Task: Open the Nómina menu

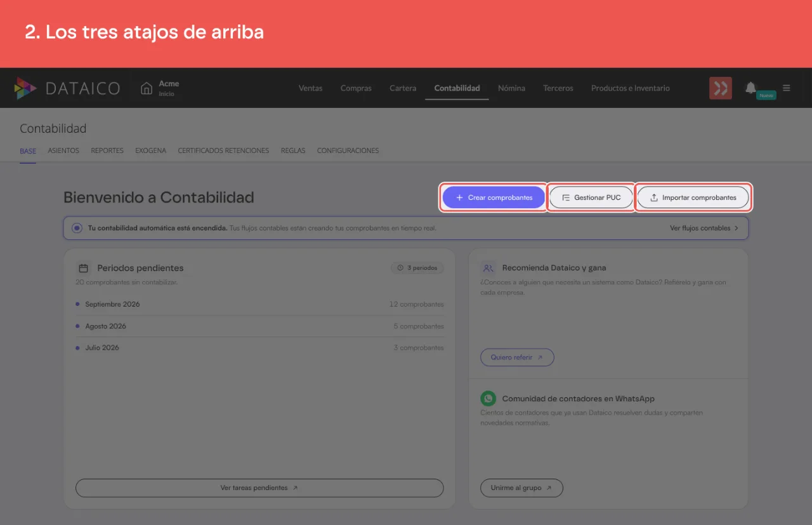Action: [x=511, y=88]
